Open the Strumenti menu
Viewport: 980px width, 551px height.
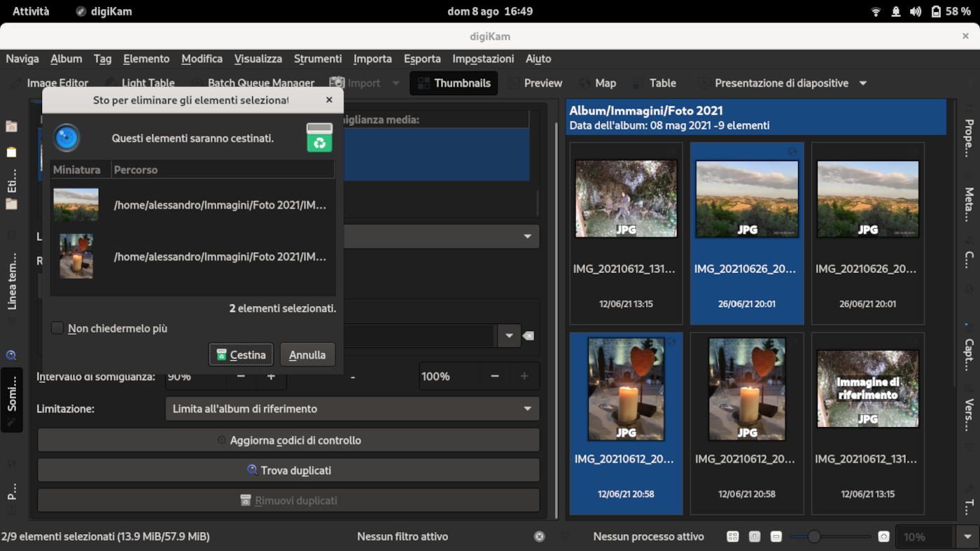pos(318,59)
